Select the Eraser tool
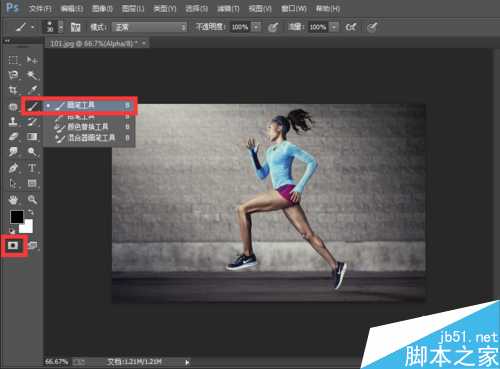500x369 pixels. click(13, 137)
